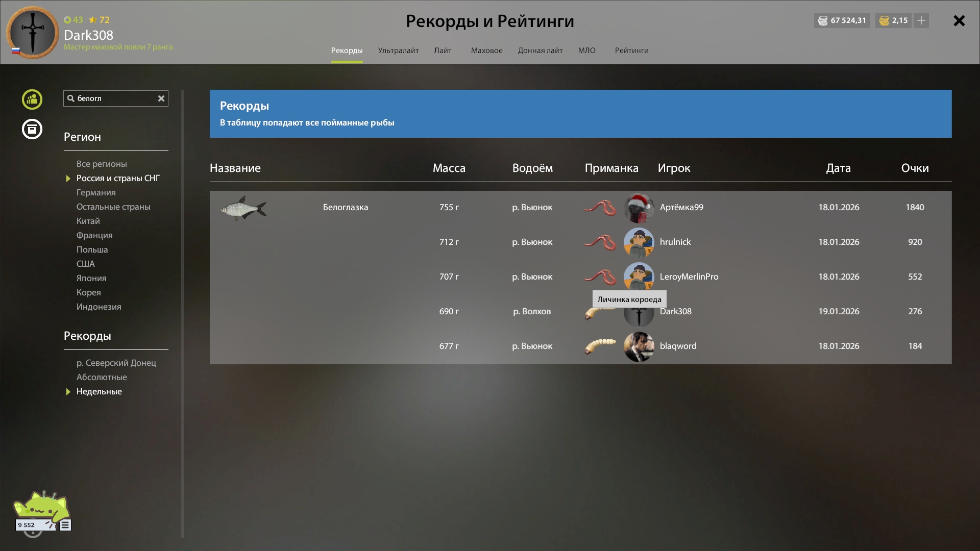
Task: Switch to the Ультралайт tab
Action: coord(398,51)
